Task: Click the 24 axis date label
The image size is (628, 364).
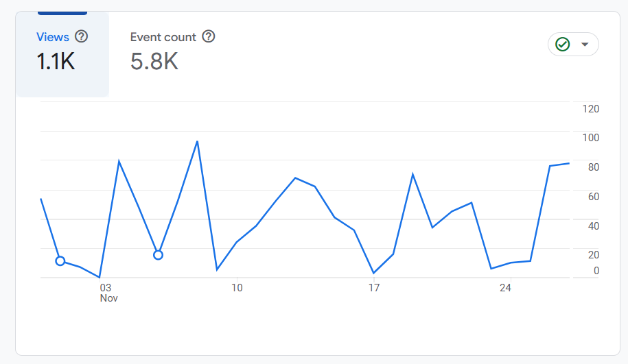Action: point(505,288)
